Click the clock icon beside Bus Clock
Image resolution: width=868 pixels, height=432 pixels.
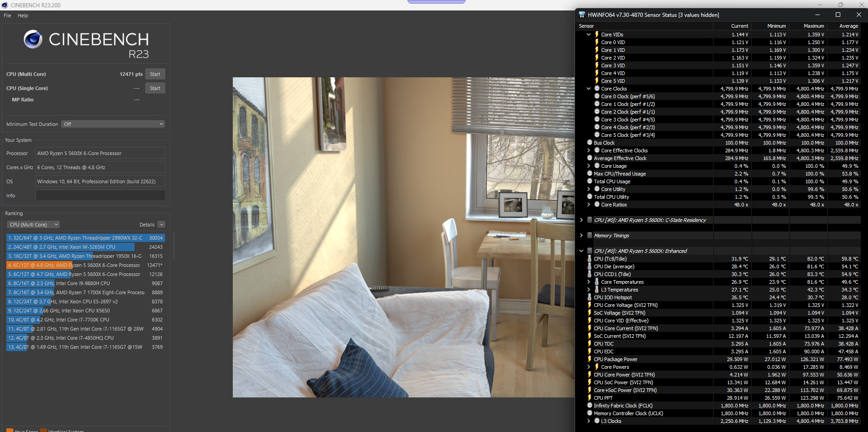tap(590, 142)
